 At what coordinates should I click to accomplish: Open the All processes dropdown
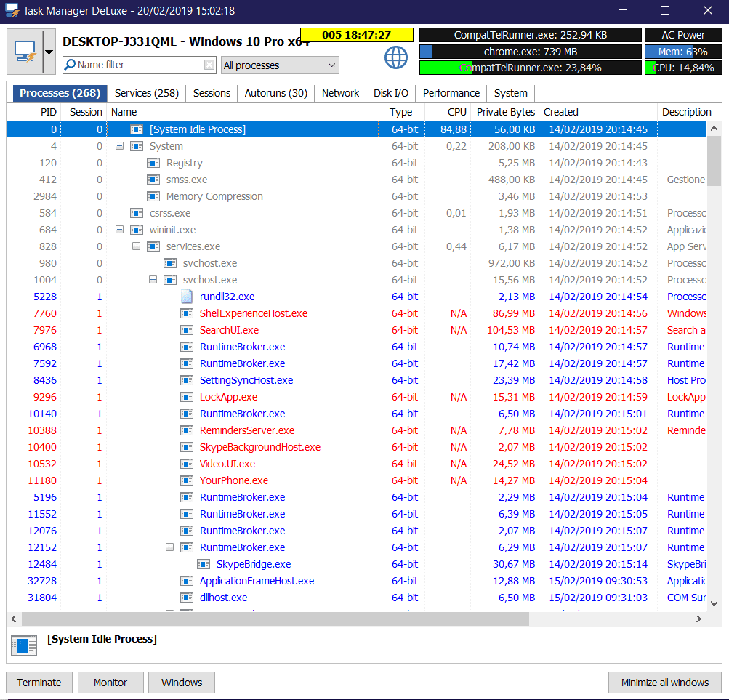[x=280, y=65]
